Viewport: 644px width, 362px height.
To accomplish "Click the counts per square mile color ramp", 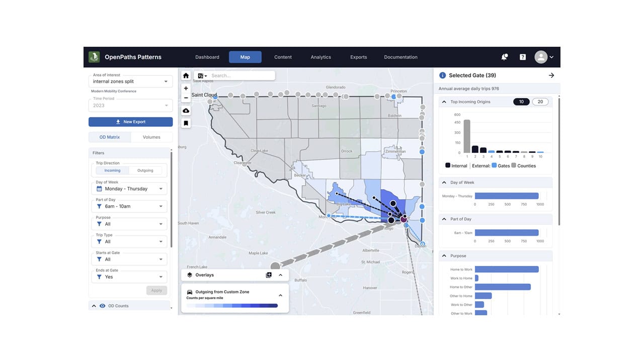I will tap(232, 306).
